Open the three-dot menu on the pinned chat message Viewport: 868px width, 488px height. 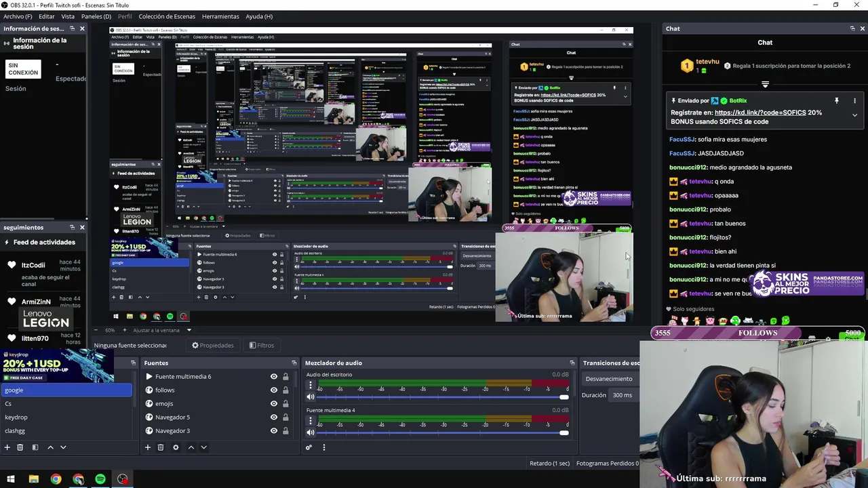point(854,100)
